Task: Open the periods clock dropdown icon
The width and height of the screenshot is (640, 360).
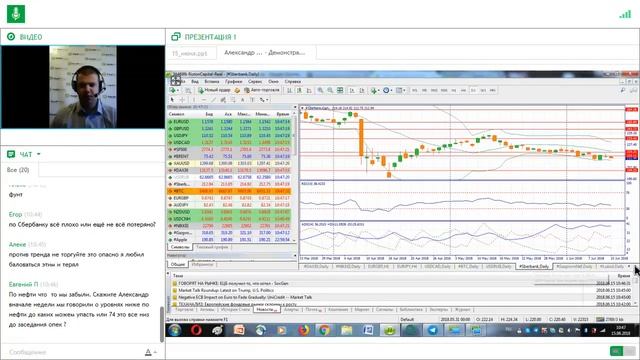Action: pos(387,90)
